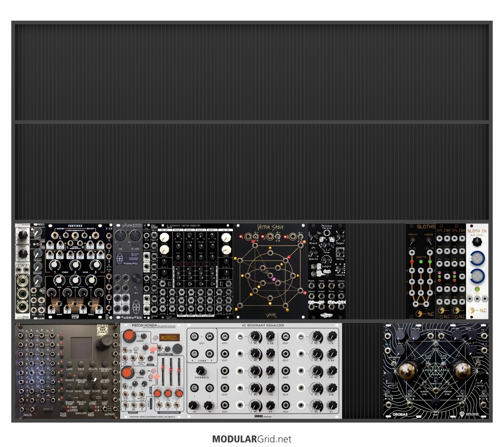Click the upper blue trimmer on Sloth DK
The height and width of the screenshot is (447, 504).
click(478, 258)
